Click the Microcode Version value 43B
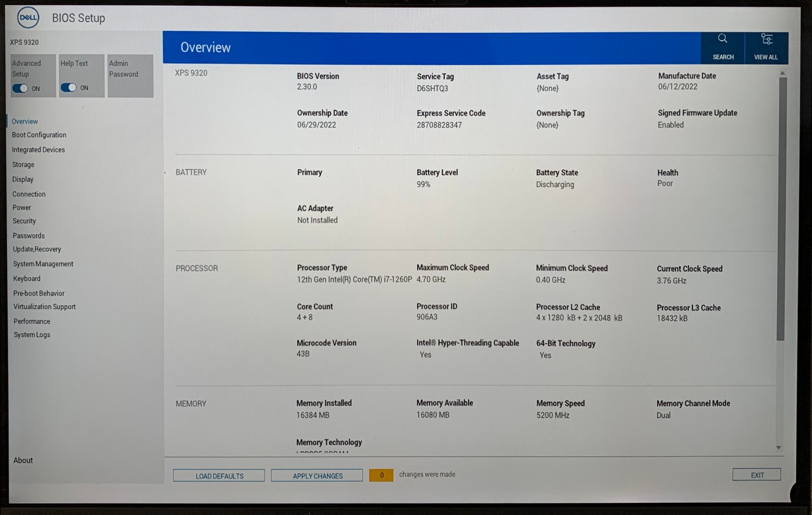This screenshot has width=812, height=515. click(x=303, y=354)
